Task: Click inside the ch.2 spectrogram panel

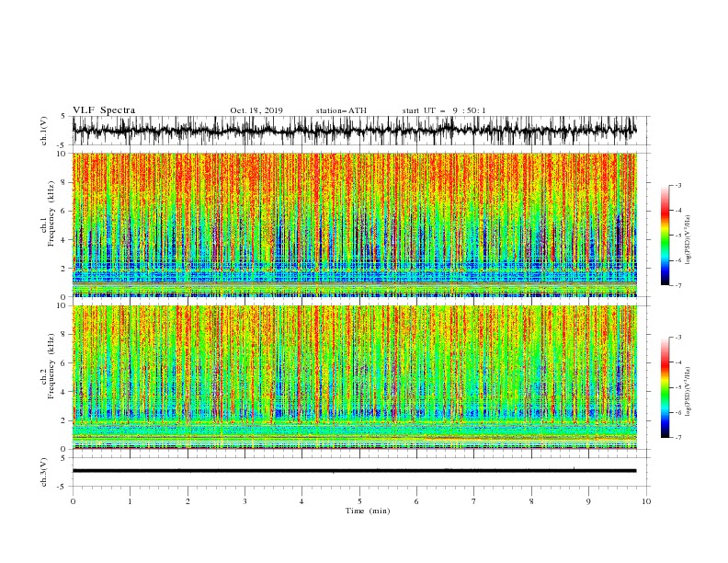Action: coord(354,377)
